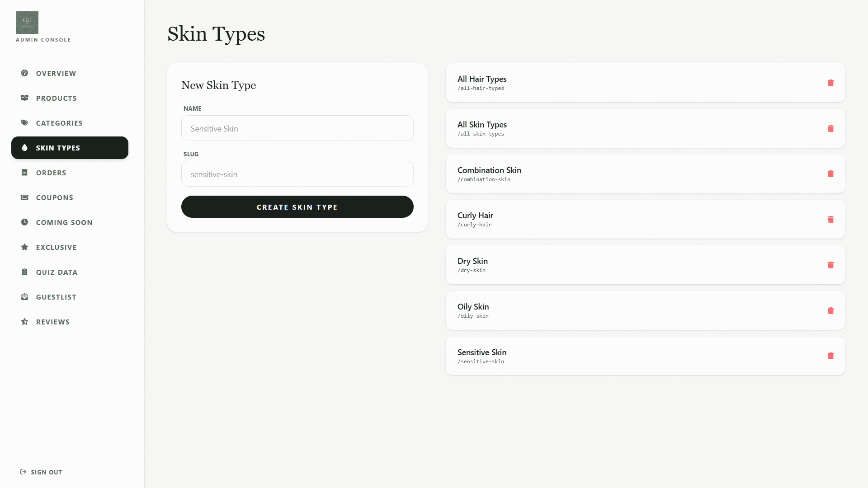Click the All Skin Types name
The height and width of the screenshot is (488, 868).
tap(482, 125)
